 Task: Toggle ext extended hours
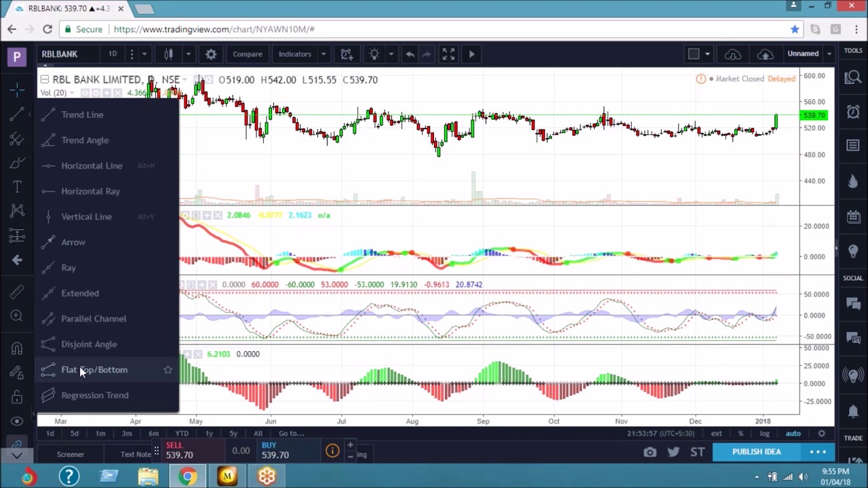716,434
